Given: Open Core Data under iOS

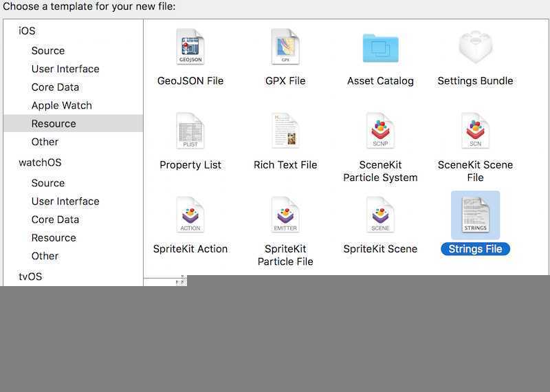Looking at the screenshot, I should pyautogui.click(x=55, y=87).
